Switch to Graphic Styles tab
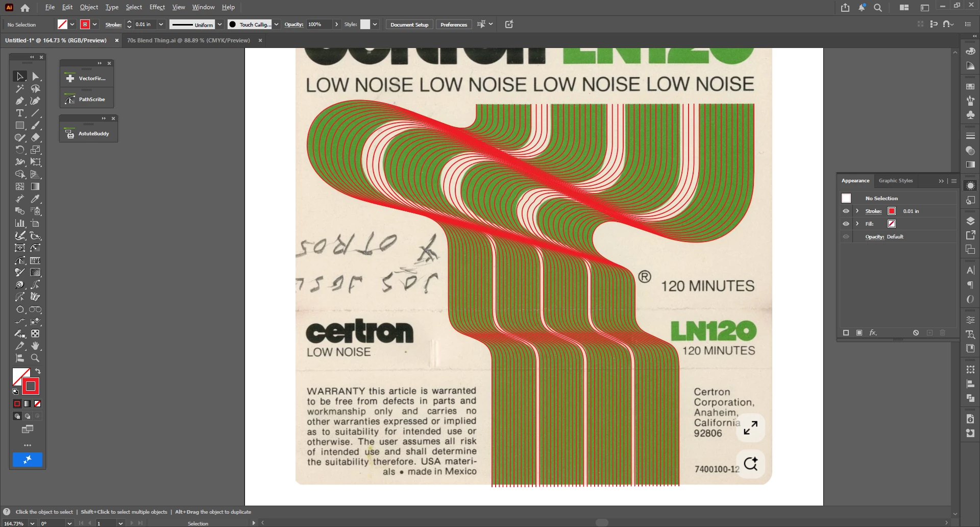Viewport: 980px width, 527px height. [x=895, y=181]
